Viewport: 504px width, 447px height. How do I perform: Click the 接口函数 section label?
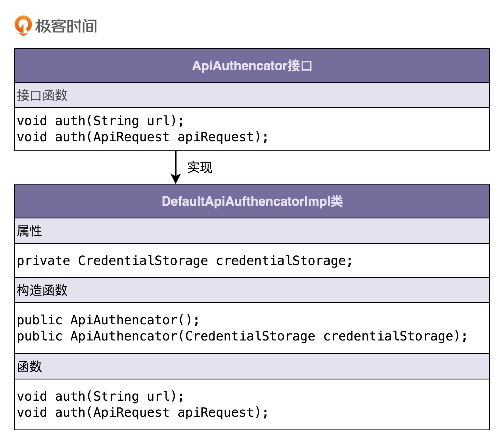pos(42,95)
